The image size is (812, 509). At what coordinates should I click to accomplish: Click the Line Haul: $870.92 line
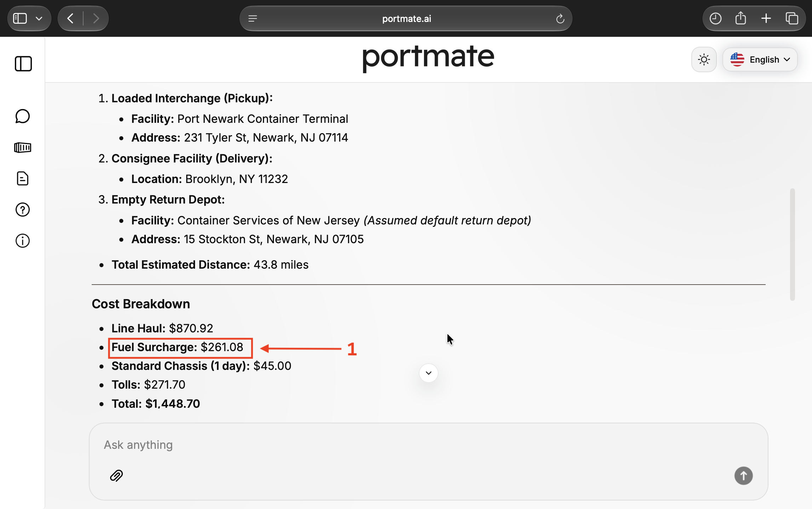pyautogui.click(x=162, y=328)
